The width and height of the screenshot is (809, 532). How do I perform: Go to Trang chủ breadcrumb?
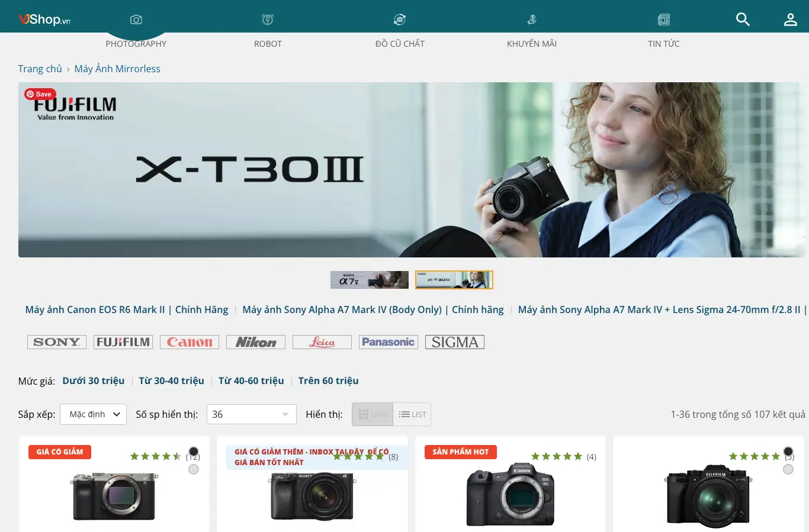[x=40, y=69]
